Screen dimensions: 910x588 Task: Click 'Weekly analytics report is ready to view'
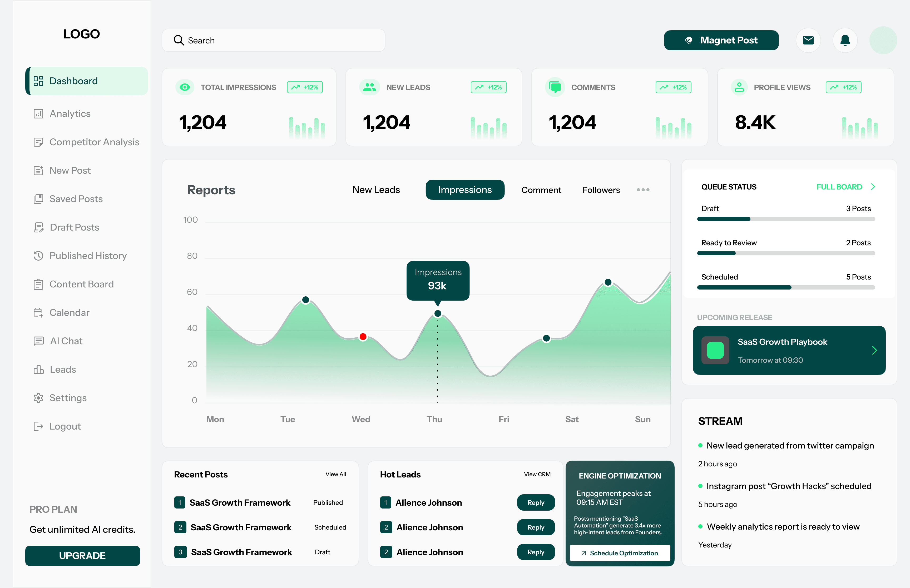click(783, 526)
